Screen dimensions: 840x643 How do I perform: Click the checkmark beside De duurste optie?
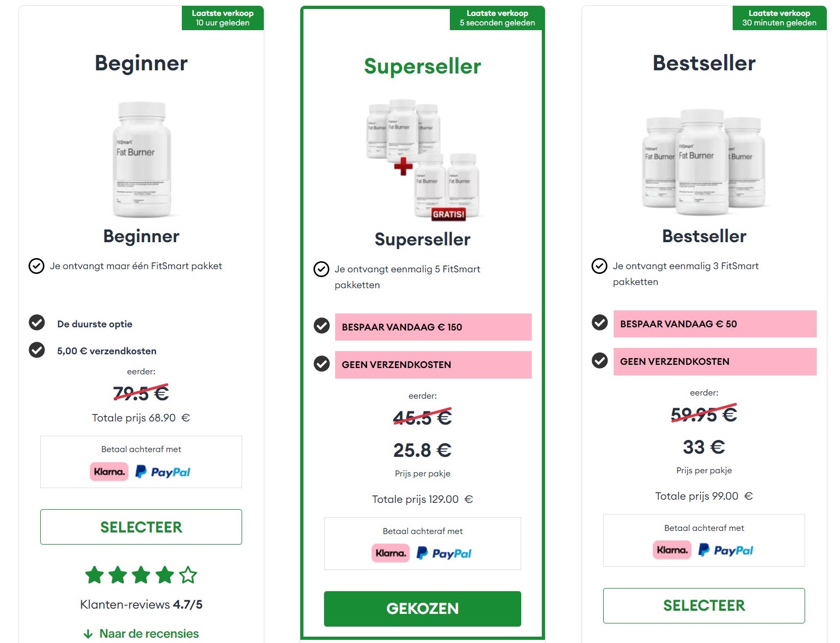pyautogui.click(x=36, y=323)
